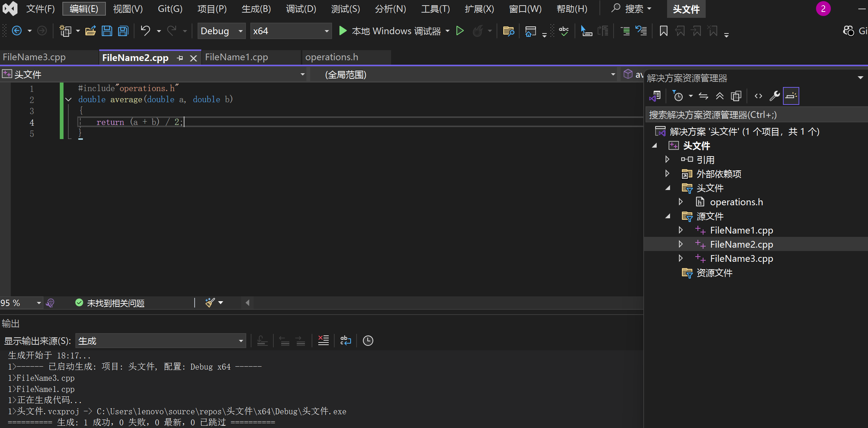
Task: Click the Save All toolbar icon
Action: [x=123, y=31]
